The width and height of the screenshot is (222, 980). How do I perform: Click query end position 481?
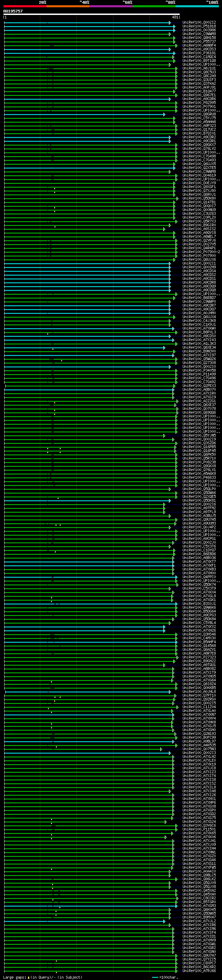point(175,17)
